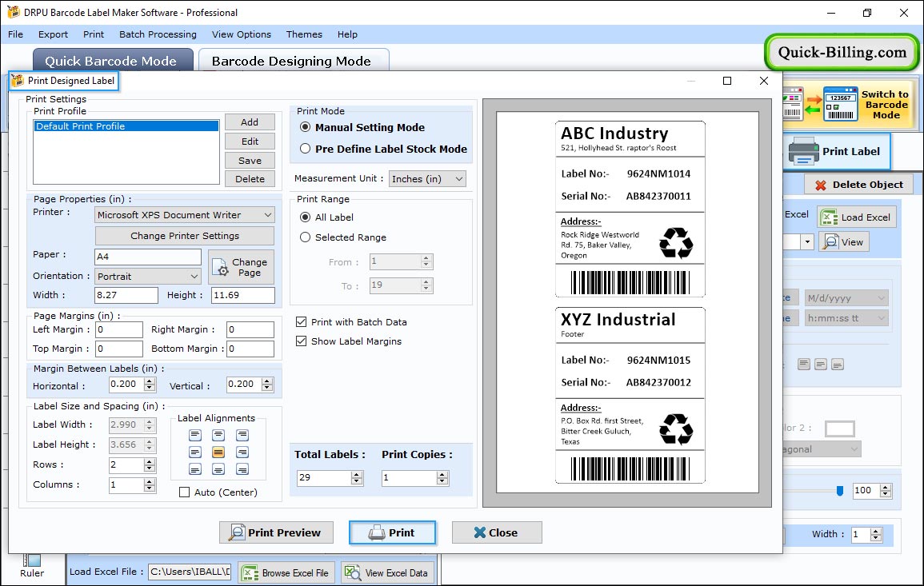
Task: Click the Quick-Billing.com logo
Action: 842,53
